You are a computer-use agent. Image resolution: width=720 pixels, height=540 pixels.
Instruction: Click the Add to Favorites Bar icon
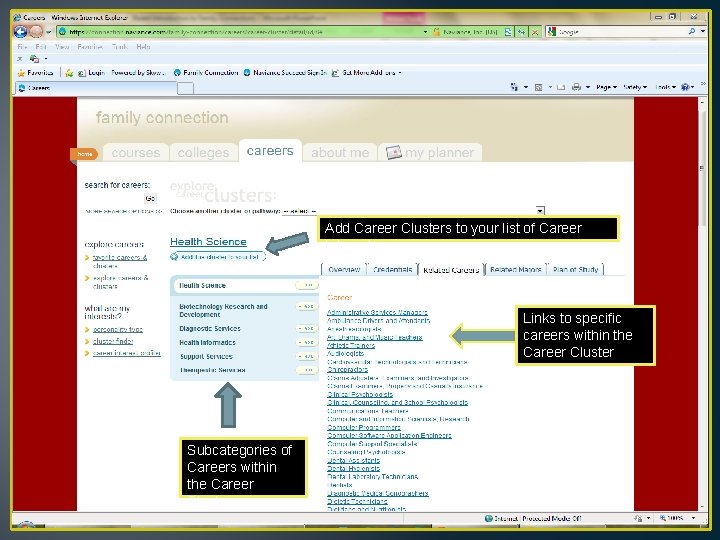[x=69, y=73]
